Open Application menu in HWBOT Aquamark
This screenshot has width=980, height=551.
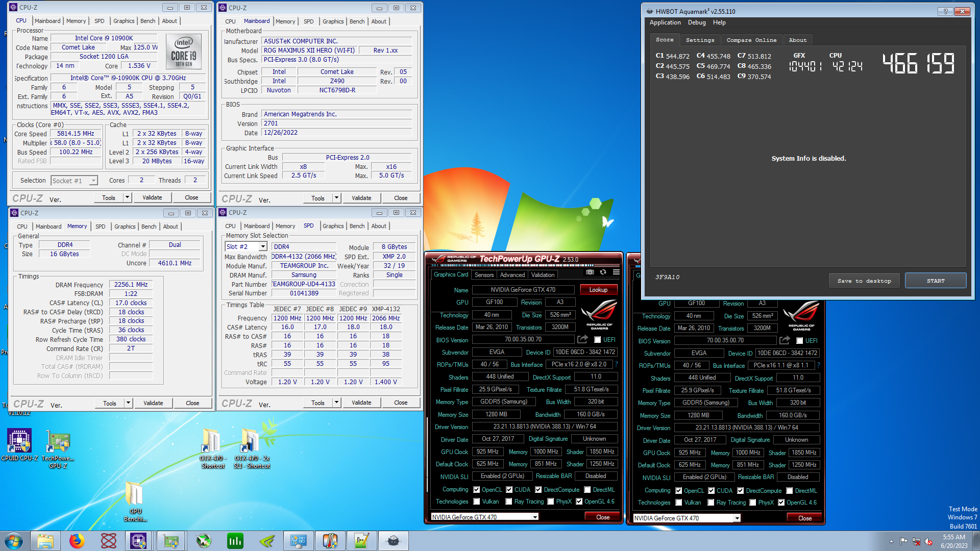click(665, 22)
